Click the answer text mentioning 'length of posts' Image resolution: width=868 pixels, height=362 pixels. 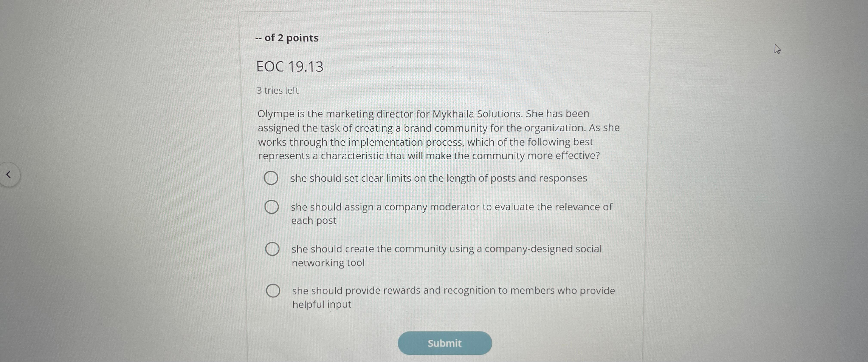(x=438, y=178)
